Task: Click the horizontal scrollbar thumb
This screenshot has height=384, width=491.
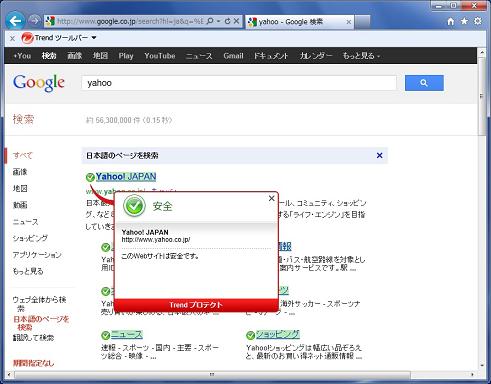Action: click(212, 375)
